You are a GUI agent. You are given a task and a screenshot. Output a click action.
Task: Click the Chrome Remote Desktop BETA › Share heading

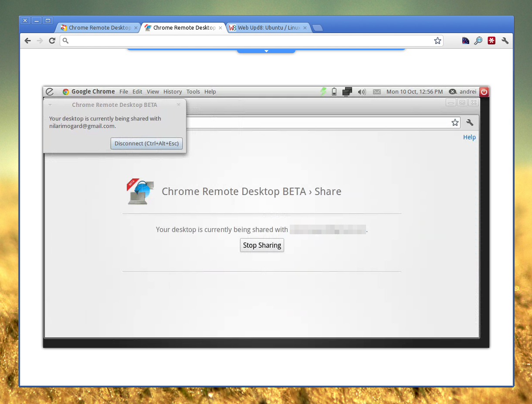(x=251, y=192)
